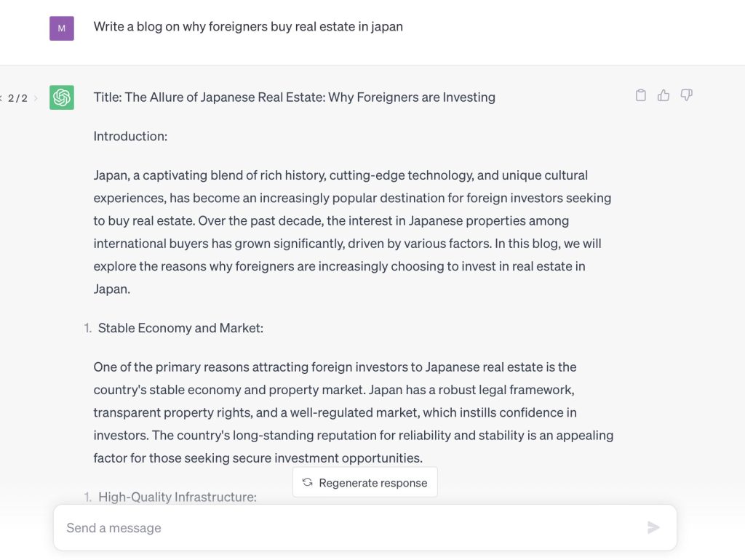745x560 pixels.
Task: Click the 2 / 2 response counter
Action: 17,98
